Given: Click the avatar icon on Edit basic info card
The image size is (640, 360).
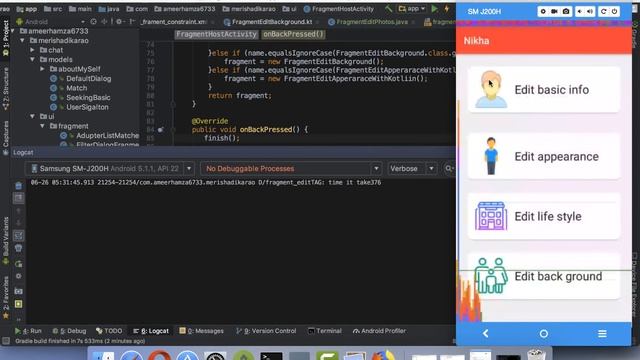Looking at the screenshot, I should [491, 89].
